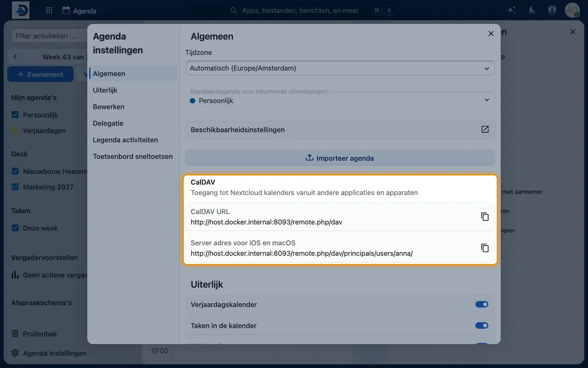
Task: Open the contacts menu icon
Action: (x=552, y=10)
